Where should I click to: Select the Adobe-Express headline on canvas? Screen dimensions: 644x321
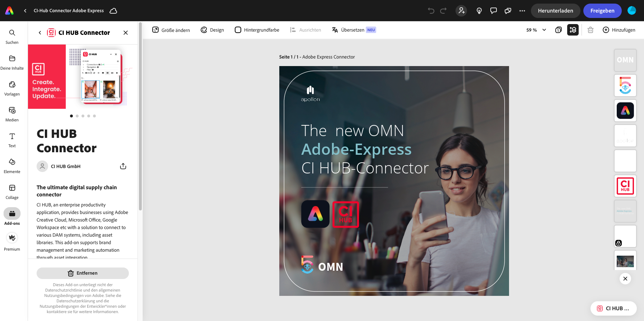click(x=356, y=149)
